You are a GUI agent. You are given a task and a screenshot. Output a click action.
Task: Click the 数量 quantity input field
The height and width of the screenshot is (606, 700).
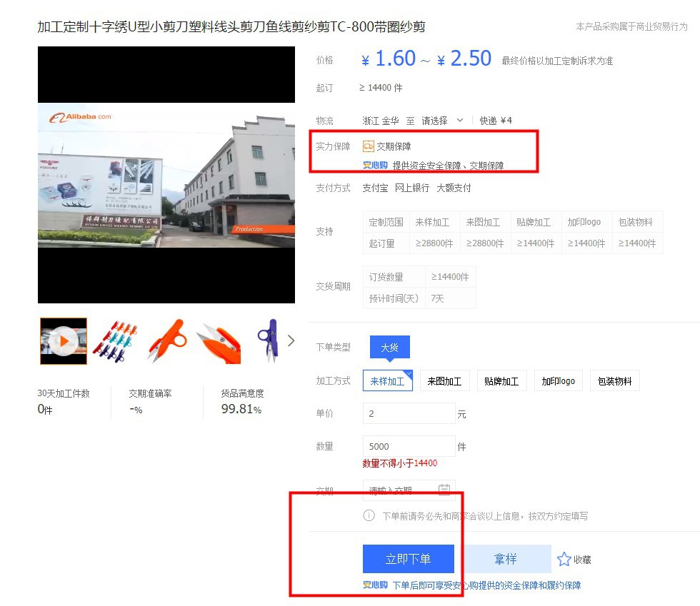click(409, 446)
